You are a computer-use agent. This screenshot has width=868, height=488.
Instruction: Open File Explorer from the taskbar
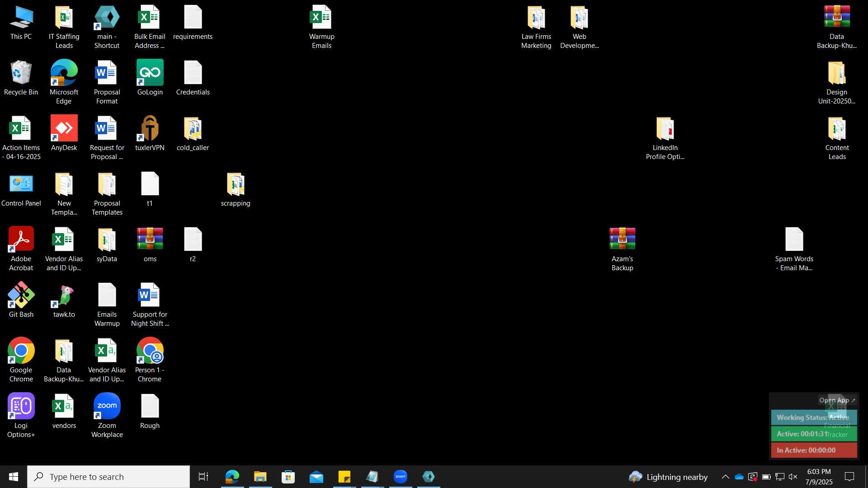[x=260, y=477]
